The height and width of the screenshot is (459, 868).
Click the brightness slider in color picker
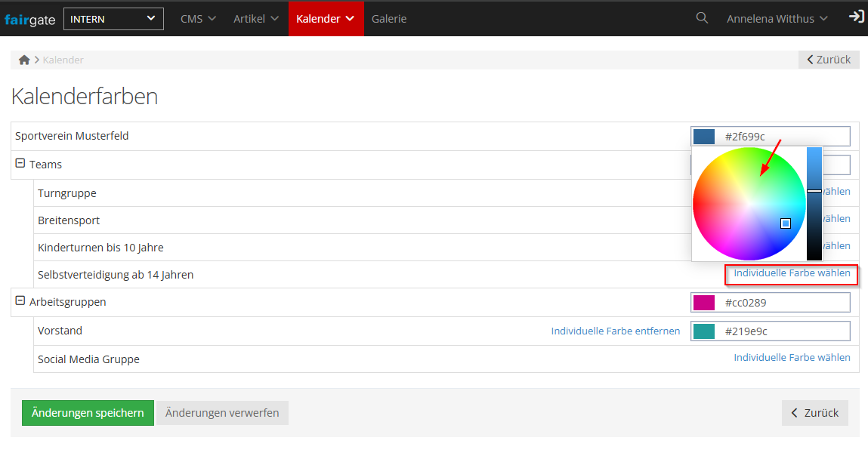pyautogui.click(x=814, y=204)
